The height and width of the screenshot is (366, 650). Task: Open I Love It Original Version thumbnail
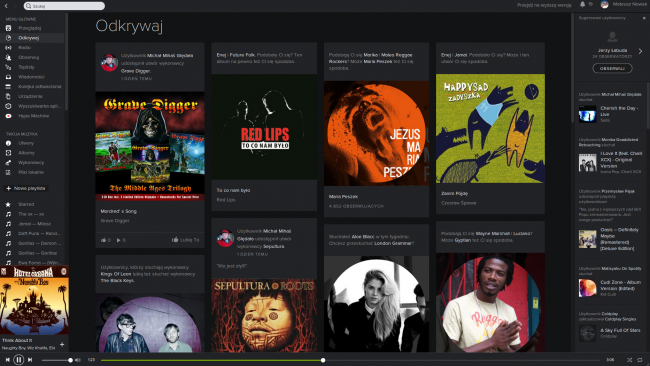(587, 162)
